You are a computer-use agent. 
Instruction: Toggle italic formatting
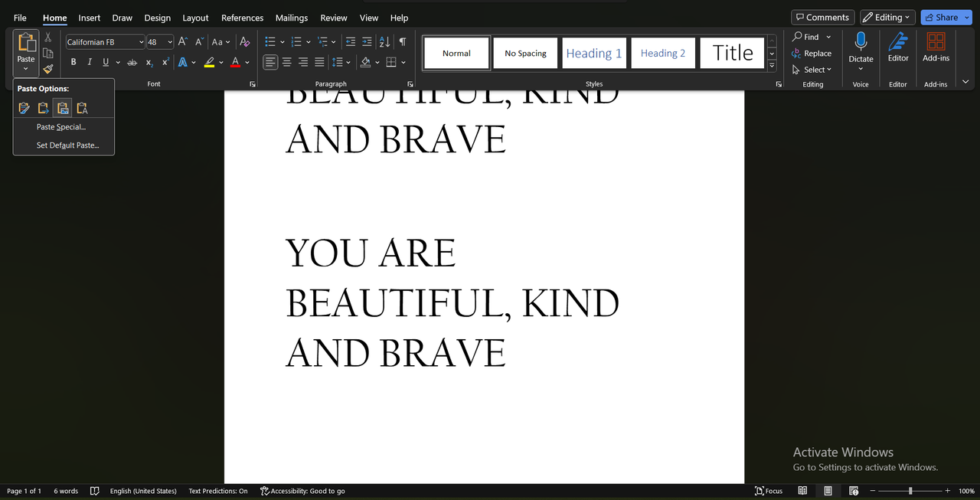tap(90, 62)
